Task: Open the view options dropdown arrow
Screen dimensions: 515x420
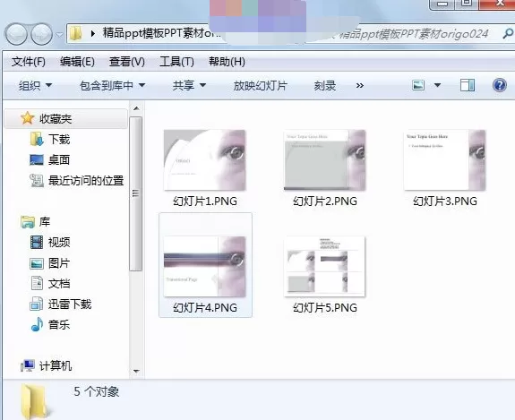Action: [437, 85]
